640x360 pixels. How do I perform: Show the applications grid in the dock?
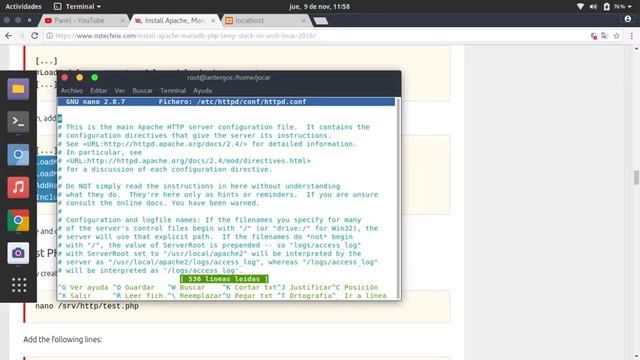tap(19, 285)
